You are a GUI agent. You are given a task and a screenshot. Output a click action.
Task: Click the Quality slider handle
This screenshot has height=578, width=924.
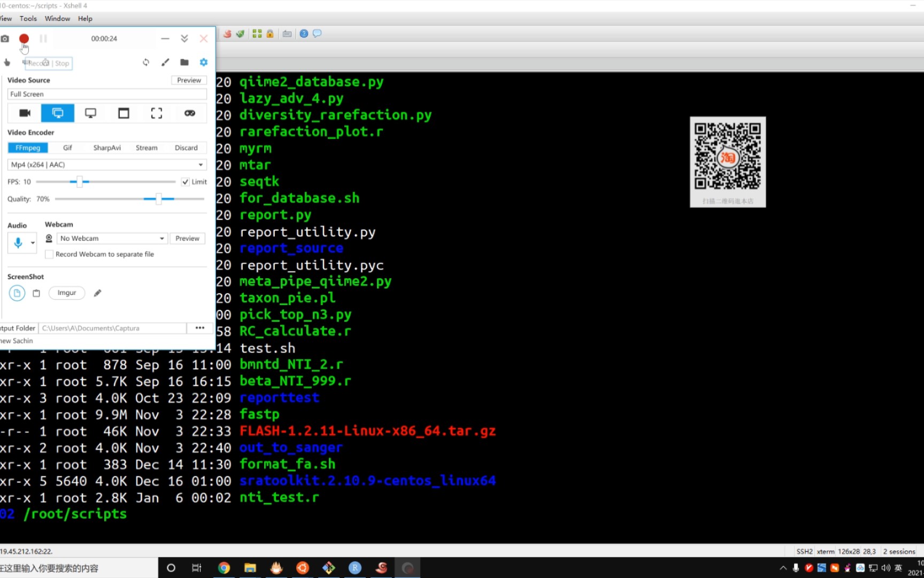click(158, 199)
